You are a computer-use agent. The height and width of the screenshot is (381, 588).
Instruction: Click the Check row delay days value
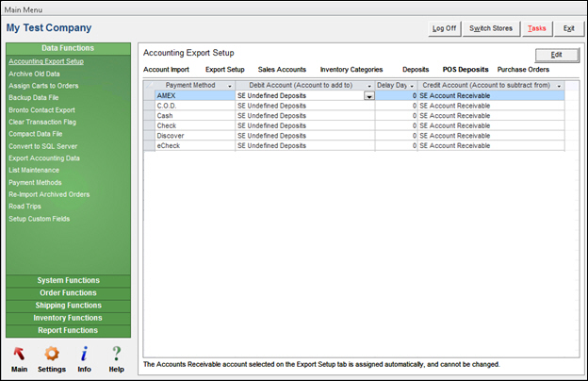[397, 125]
